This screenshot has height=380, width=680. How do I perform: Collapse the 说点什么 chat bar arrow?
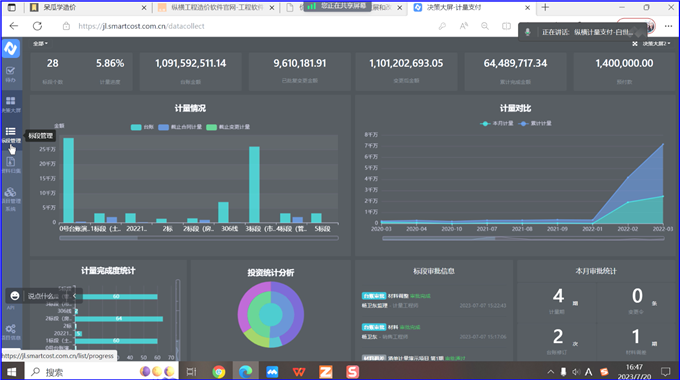point(75,296)
